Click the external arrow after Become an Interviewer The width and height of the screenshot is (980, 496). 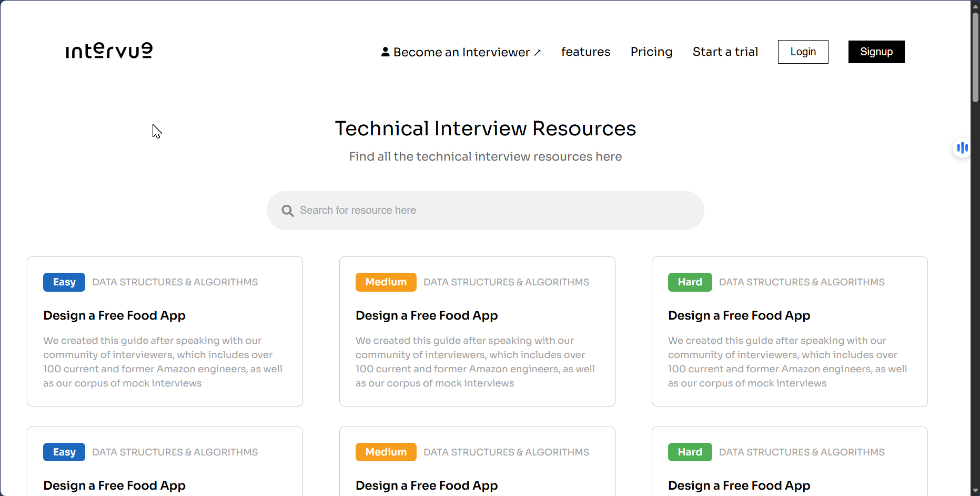point(537,53)
